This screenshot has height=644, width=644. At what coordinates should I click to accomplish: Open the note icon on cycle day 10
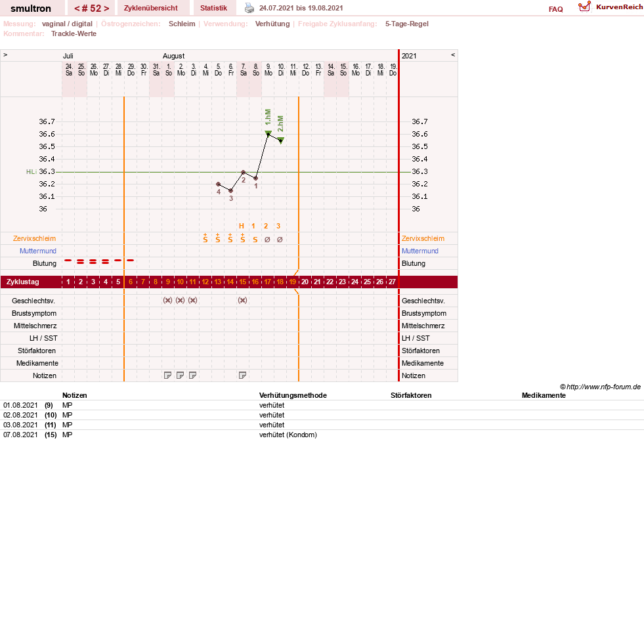(180, 375)
